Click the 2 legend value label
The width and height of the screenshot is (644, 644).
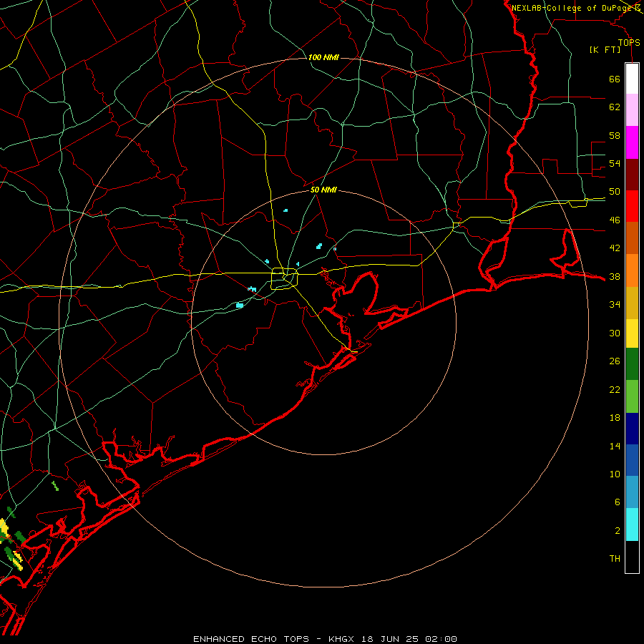tap(618, 531)
